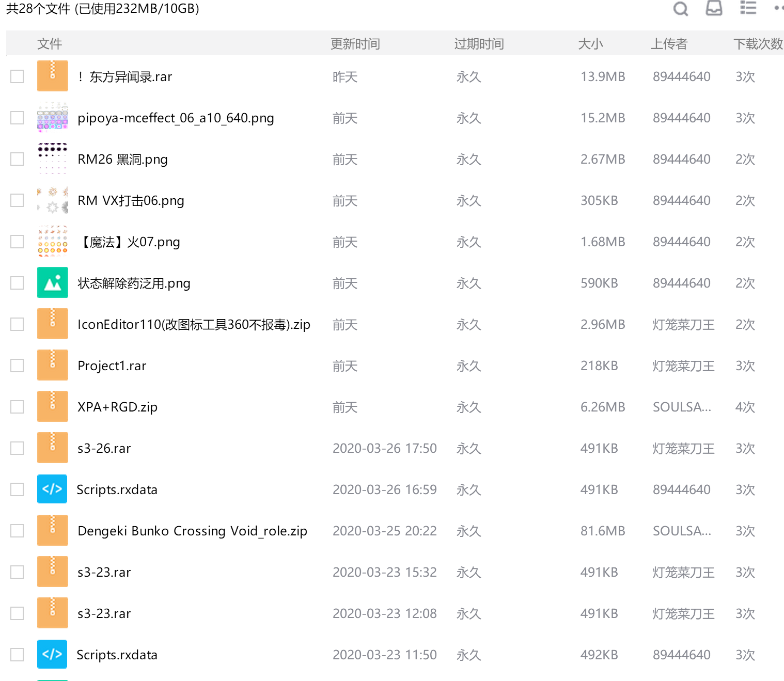Click the 4次 download count
The width and height of the screenshot is (784, 681).
(745, 407)
